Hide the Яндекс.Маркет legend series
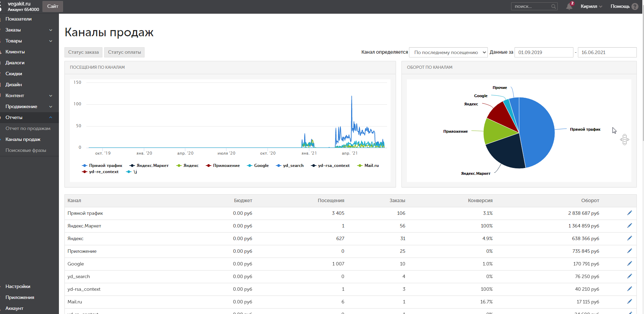 tap(149, 166)
